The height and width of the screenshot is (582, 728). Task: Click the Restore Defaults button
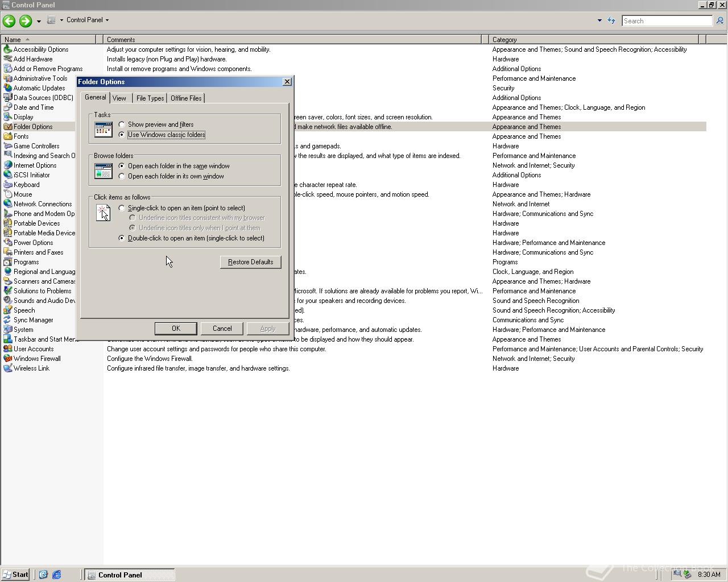[250, 262]
